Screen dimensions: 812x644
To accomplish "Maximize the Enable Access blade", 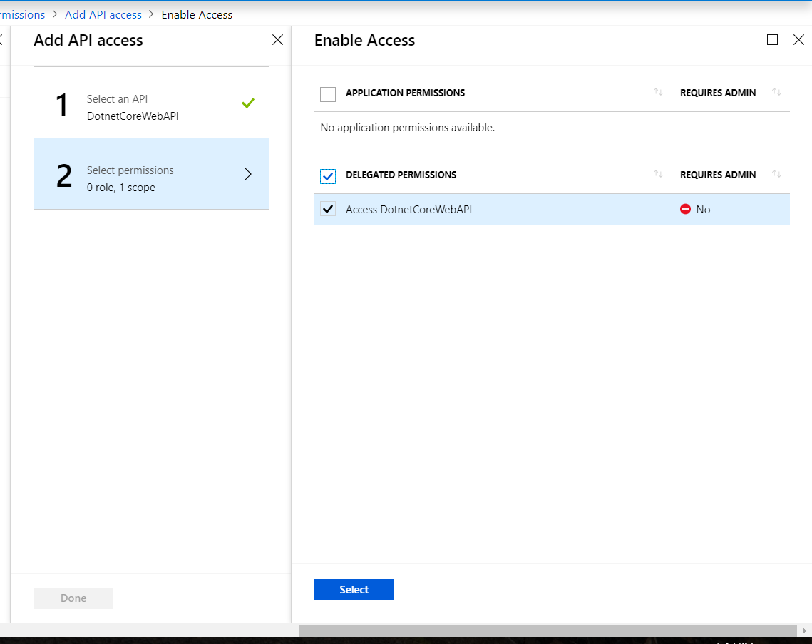I will [772, 40].
